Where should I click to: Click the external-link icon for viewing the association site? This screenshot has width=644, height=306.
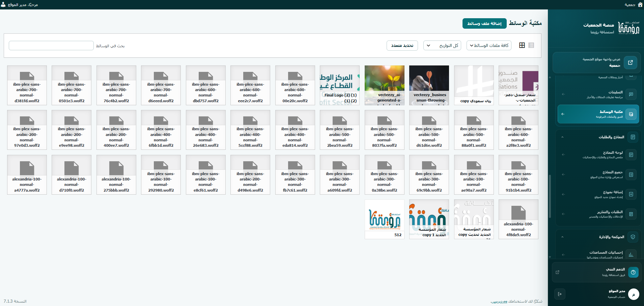pos(631,62)
